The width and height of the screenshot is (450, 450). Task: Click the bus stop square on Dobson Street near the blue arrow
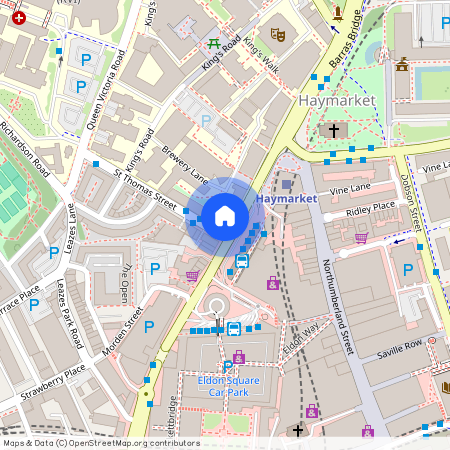pyautogui.click(x=420, y=247)
